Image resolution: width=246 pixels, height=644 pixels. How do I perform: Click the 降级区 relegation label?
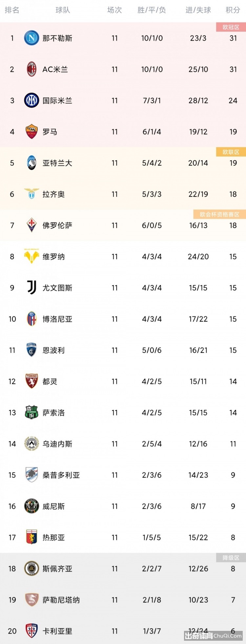(231, 558)
